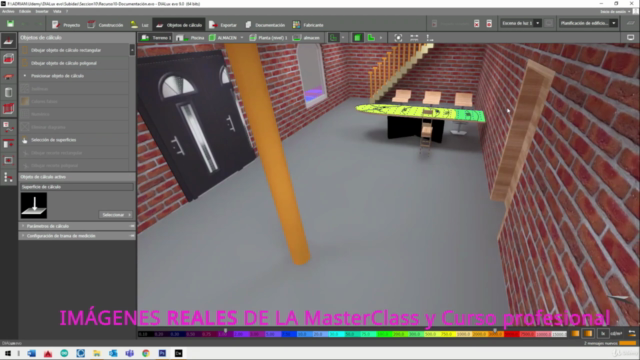Click the monitor display icon in view toolbar
The width and height of the screenshot is (640, 360).
coord(631,38)
